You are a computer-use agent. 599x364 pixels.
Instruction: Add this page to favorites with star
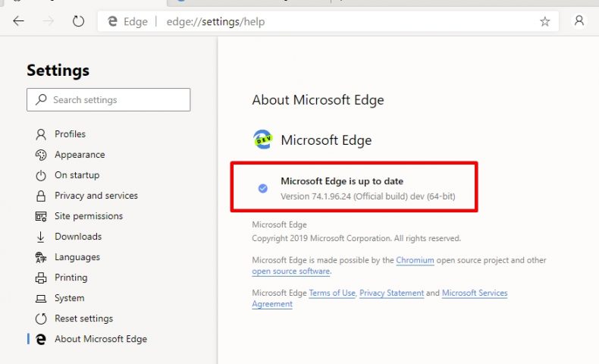pyautogui.click(x=544, y=21)
